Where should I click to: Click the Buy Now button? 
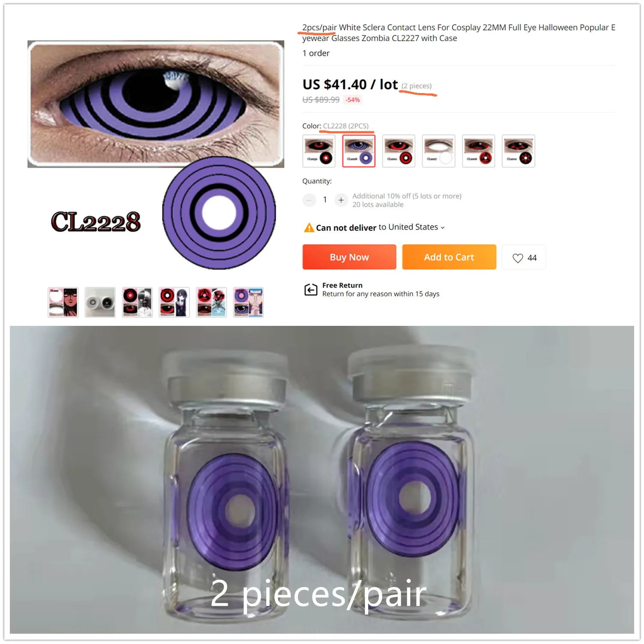pos(349,257)
